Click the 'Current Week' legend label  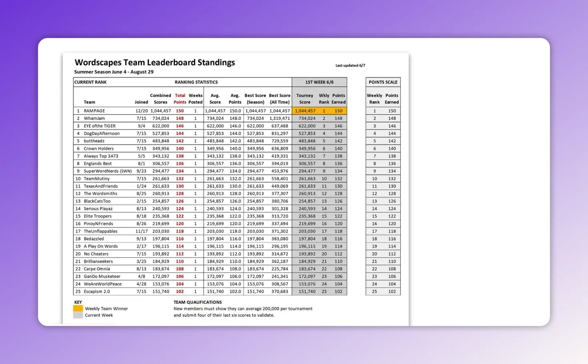tap(99, 315)
